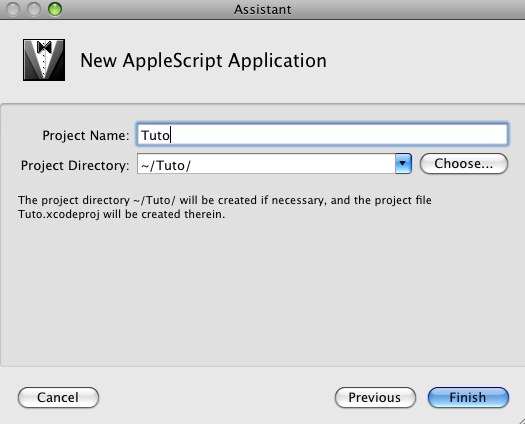Click the tuxedo Automator-style application icon
The image size is (525, 424).
point(44,60)
